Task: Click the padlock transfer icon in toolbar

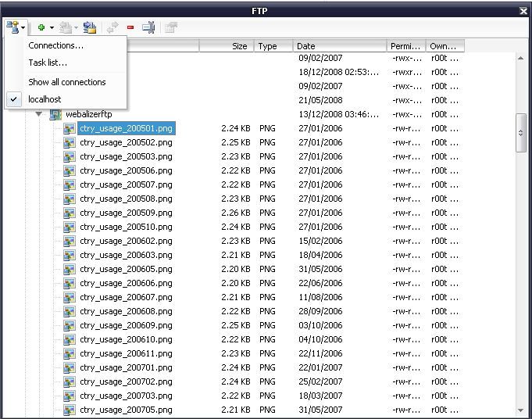Action: pyautogui.click(x=90, y=27)
